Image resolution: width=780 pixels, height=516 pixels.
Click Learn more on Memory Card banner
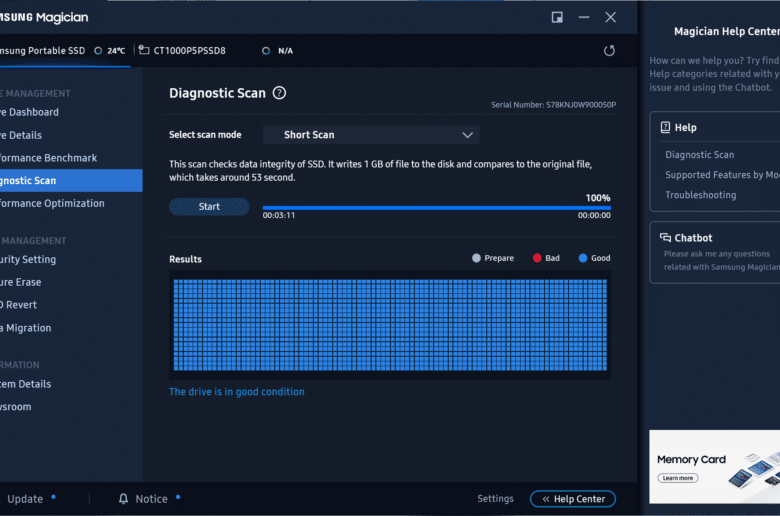coord(678,478)
